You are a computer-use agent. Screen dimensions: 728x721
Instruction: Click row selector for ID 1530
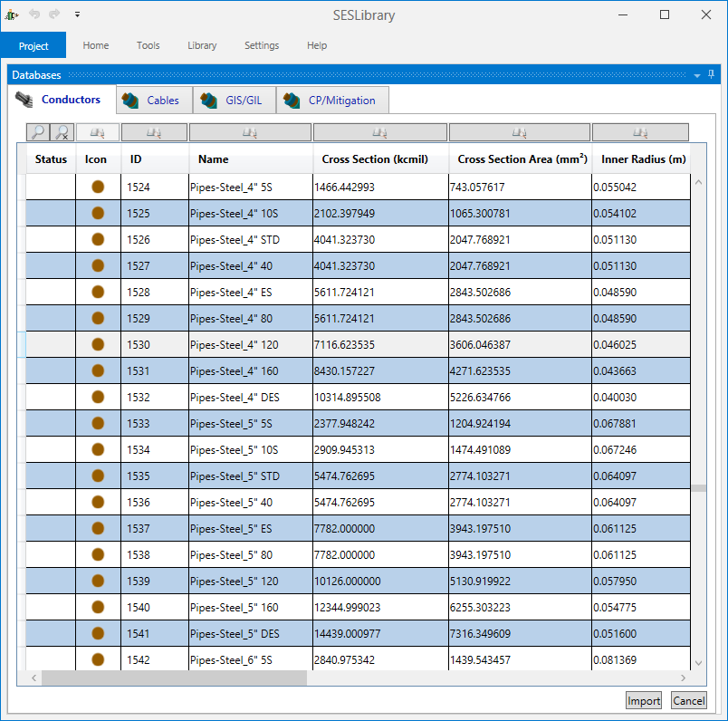(x=22, y=344)
